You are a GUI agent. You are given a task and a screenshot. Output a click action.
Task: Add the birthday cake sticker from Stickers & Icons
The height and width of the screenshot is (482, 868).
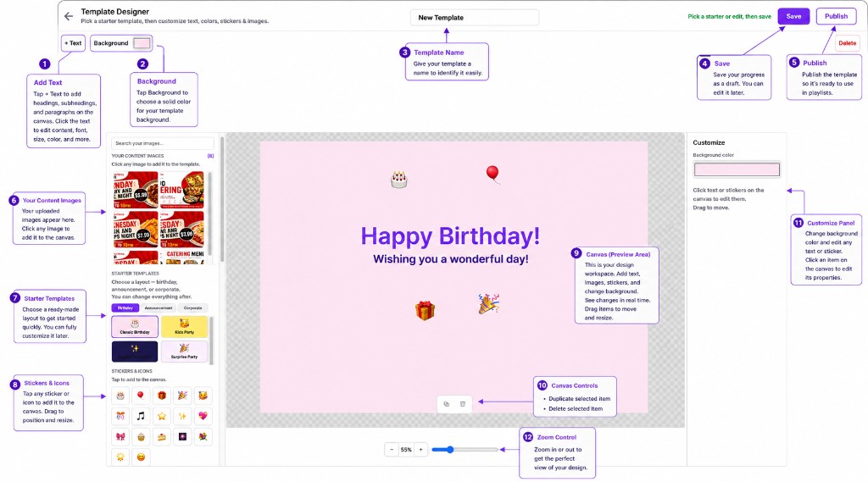pyautogui.click(x=120, y=396)
